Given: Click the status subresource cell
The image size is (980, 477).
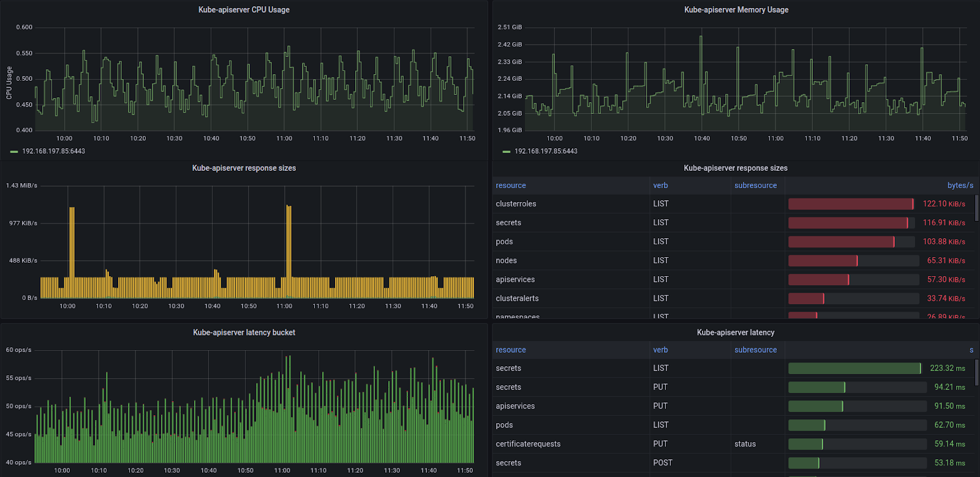Looking at the screenshot, I should click(x=745, y=444).
